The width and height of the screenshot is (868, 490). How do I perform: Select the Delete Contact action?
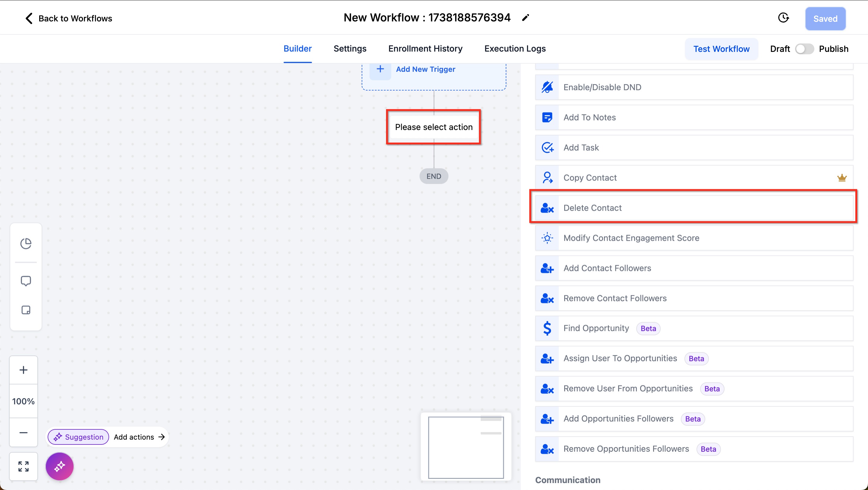tap(592, 208)
